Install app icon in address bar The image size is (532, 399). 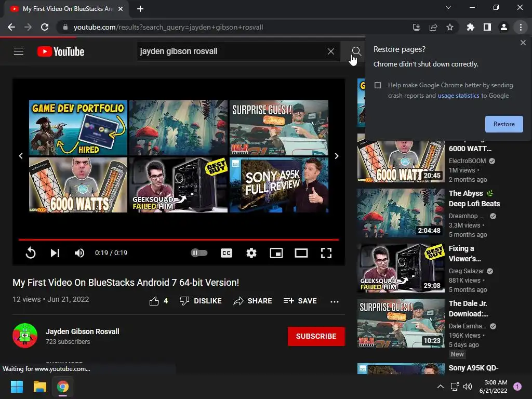pyautogui.click(x=416, y=27)
